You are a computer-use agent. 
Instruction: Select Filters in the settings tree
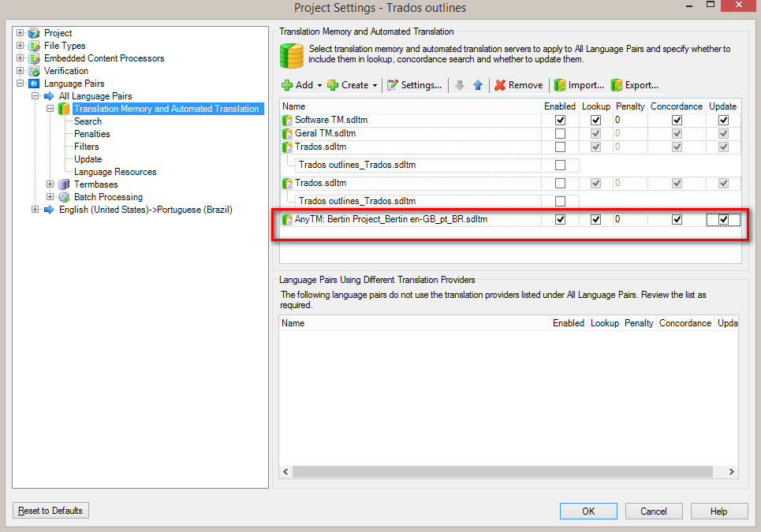(87, 147)
